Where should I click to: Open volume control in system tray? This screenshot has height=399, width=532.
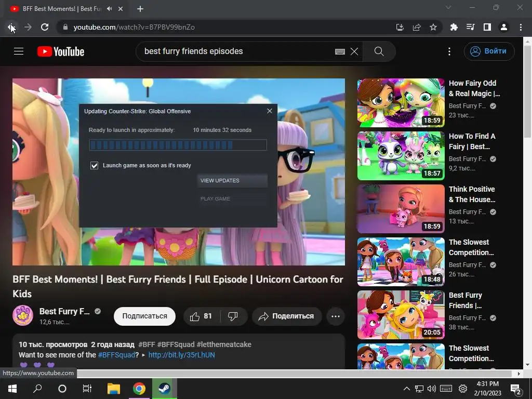pyautogui.click(x=432, y=389)
